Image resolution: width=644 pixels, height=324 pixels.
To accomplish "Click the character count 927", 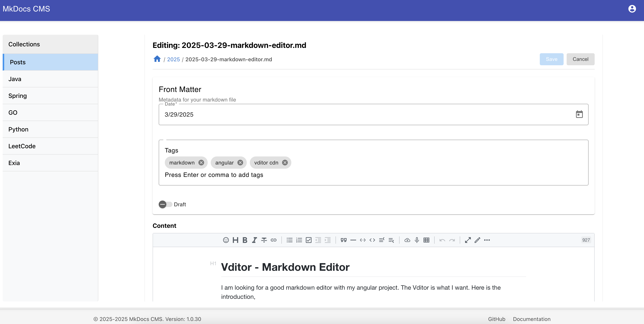I will [586, 240].
